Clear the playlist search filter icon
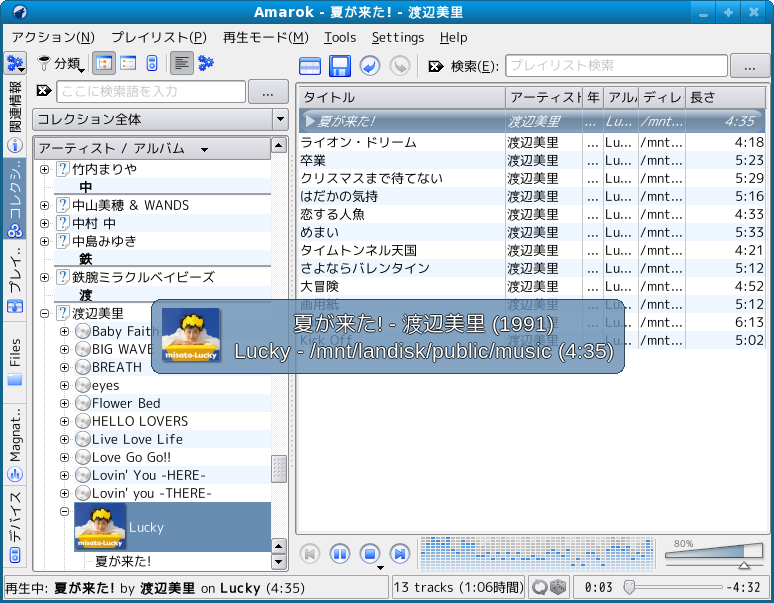774x603 pixels. (435, 66)
